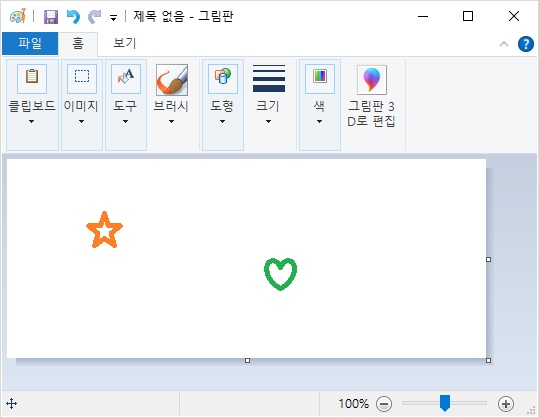Click the cursor position icon in status bar
Image resolution: width=539 pixels, height=418 pixels.
point(12,404)
